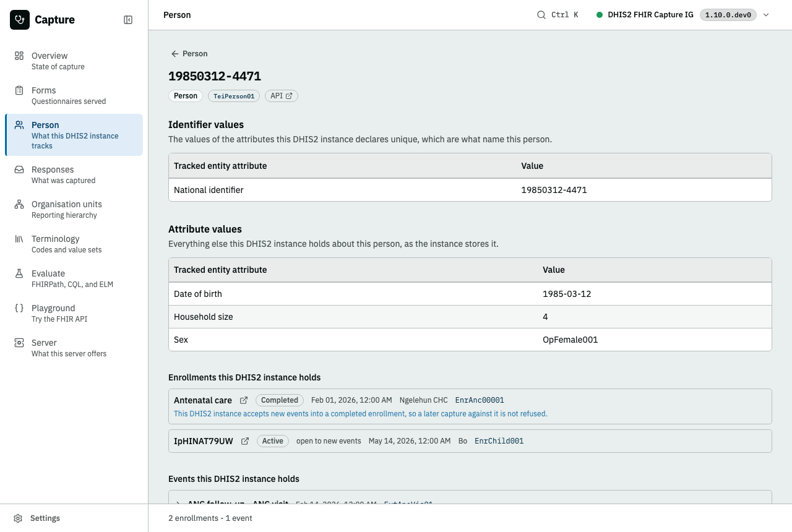The width and height of the screenshot is (792, 532).
Task: Click the Evaluate flask icon
Action: 19,273
